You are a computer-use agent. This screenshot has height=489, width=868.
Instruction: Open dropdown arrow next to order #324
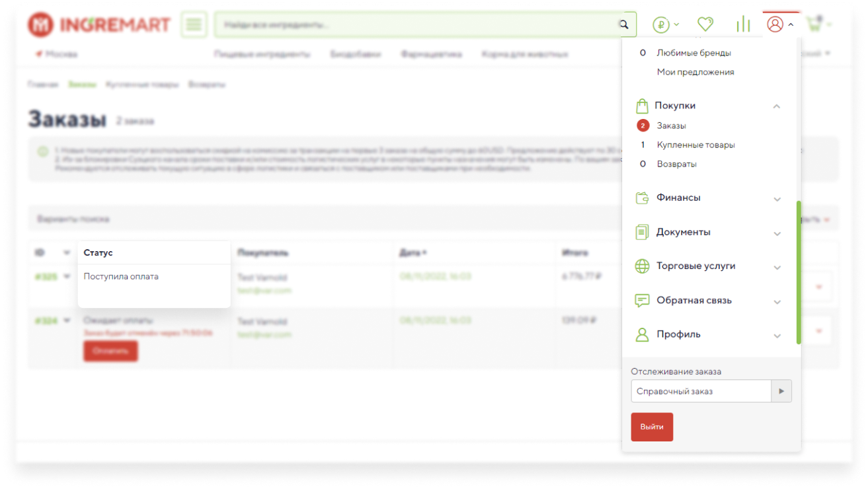[x=67, y=321]
